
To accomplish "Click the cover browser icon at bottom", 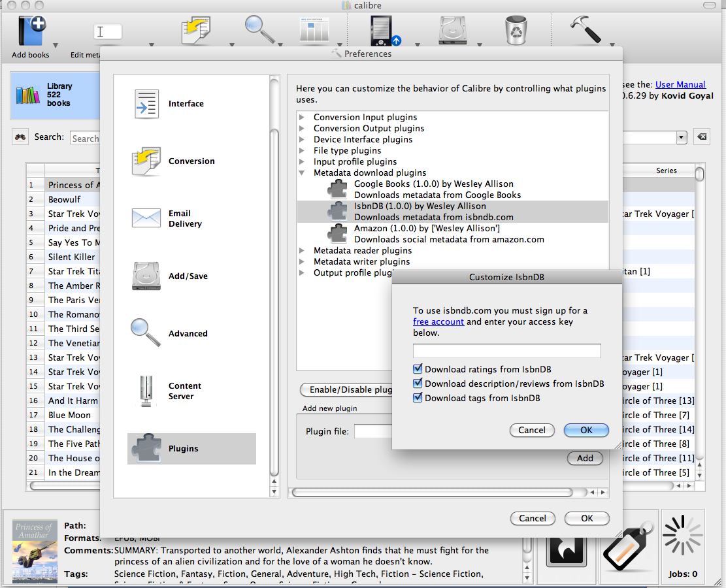I will [x=567, y=551].
